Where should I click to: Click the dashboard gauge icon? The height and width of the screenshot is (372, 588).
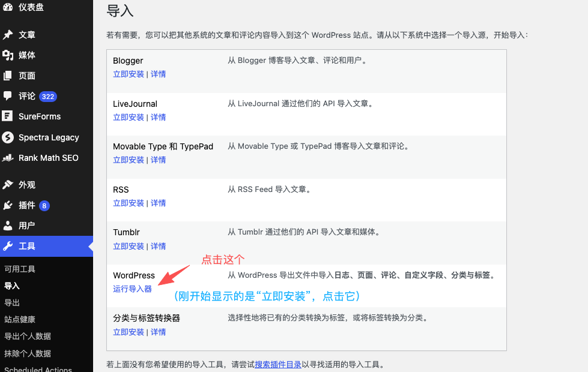(x=7, y=7)
